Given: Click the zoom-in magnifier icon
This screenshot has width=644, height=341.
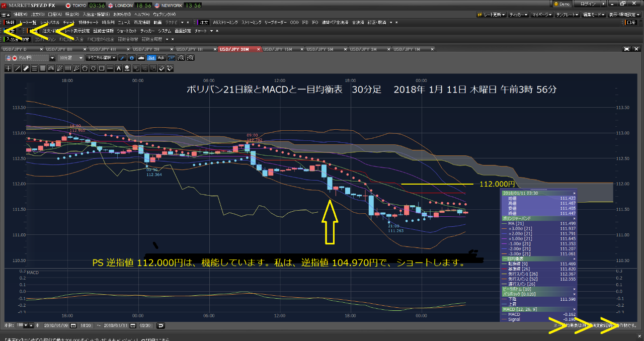Looking at the screenshot, I should tap(181, 58).
